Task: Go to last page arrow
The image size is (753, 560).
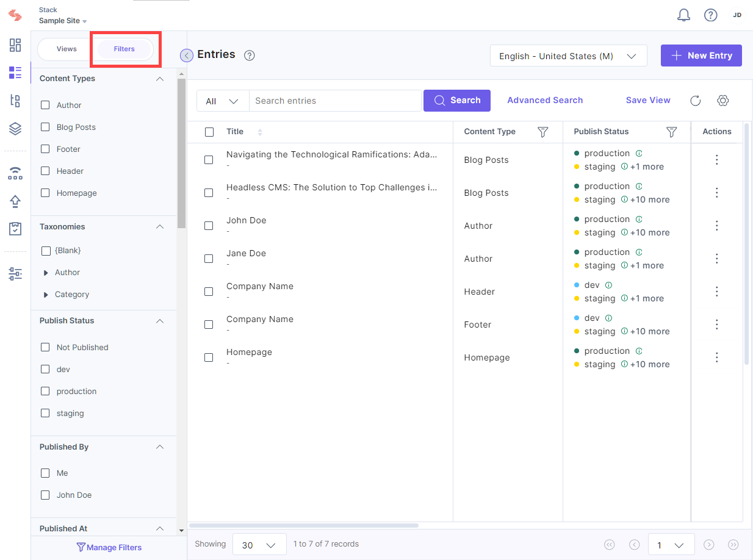Action: (733, 545)
